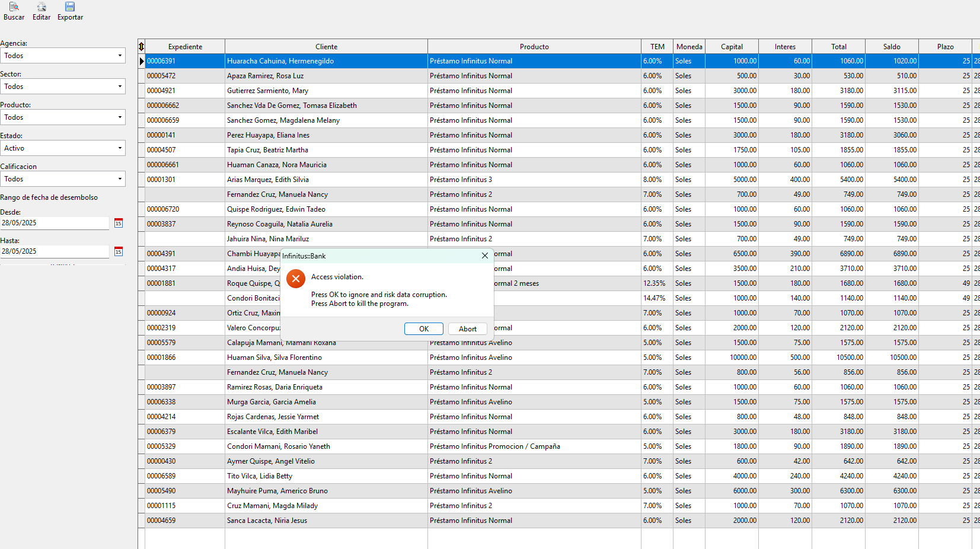
Task: Select the row for Apaza Ramirez, Rosa Luz
Action: point(265,76)
